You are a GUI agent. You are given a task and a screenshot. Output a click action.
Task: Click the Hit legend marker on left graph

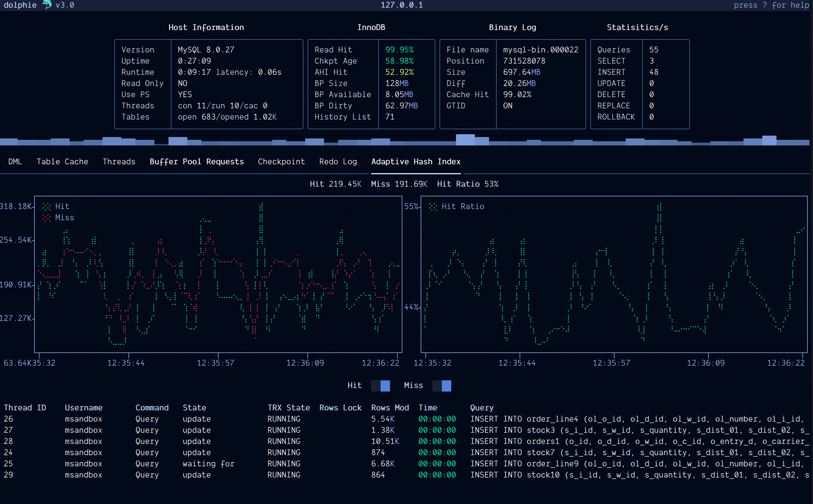[x=46, y=206]
